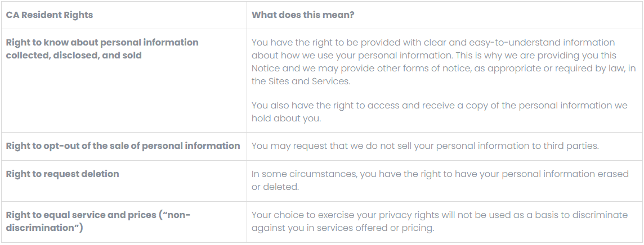The height and width of the screenshot is (245, 644).
Task: Click the phrase "hold about you."
Action: (287, 119)
